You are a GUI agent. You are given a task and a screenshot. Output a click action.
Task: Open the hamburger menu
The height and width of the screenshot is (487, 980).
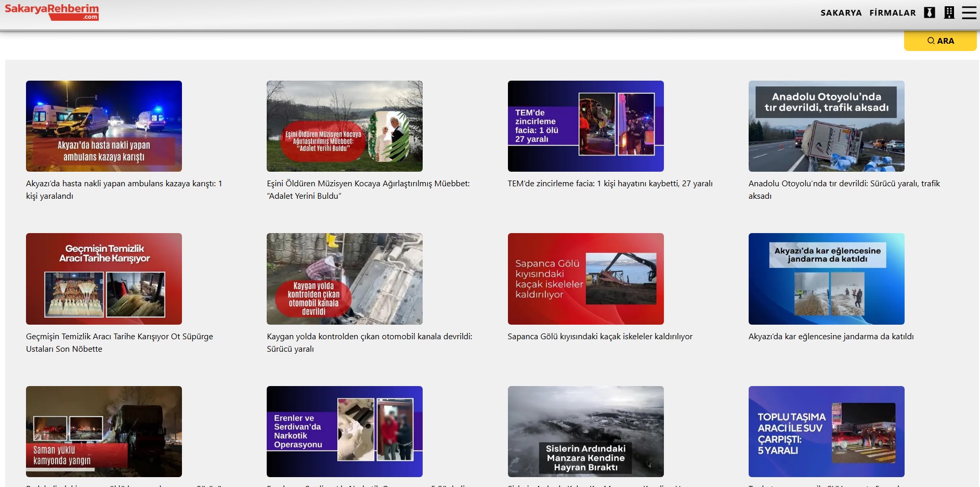969,12
